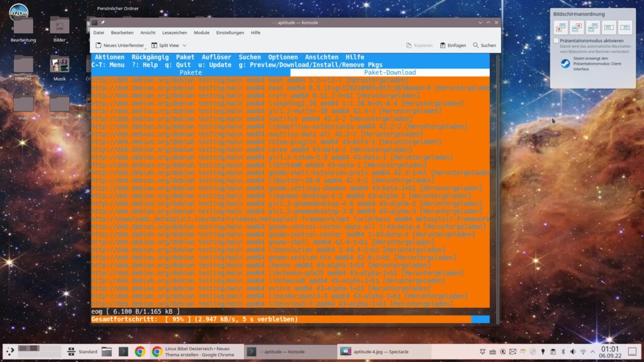Click the updates icon in system tray
Screen dimensions: 644x362
click(x=502, y=352)
